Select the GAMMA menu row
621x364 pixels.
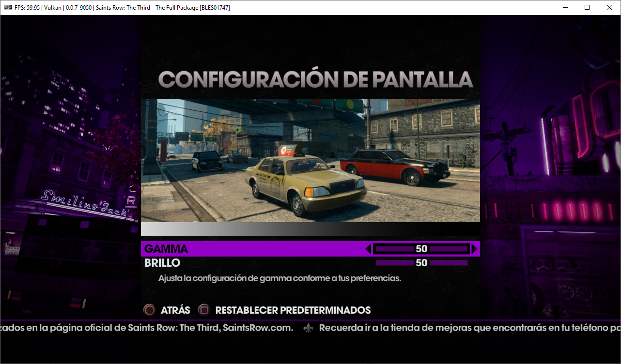point(310,249)
